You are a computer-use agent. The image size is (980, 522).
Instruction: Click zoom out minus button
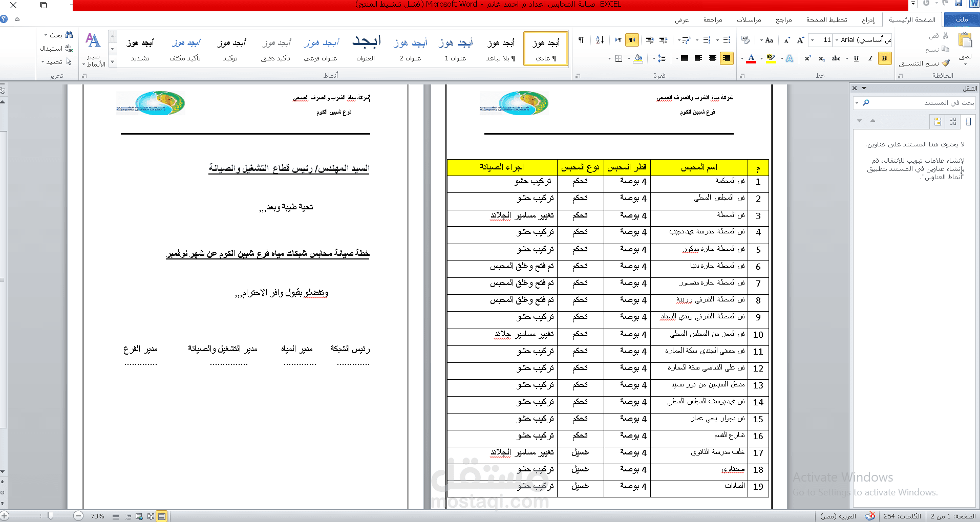pyautogui.click(x=78, y=516)
